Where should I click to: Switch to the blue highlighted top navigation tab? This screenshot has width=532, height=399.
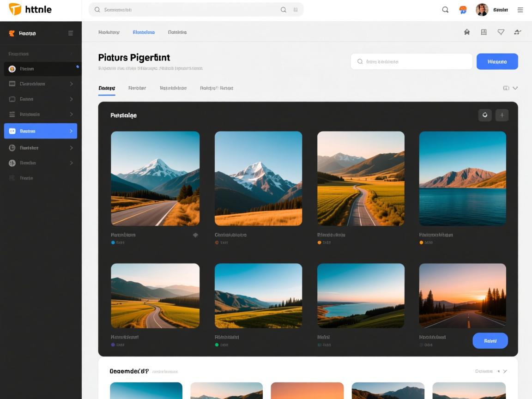click(144, 32)
